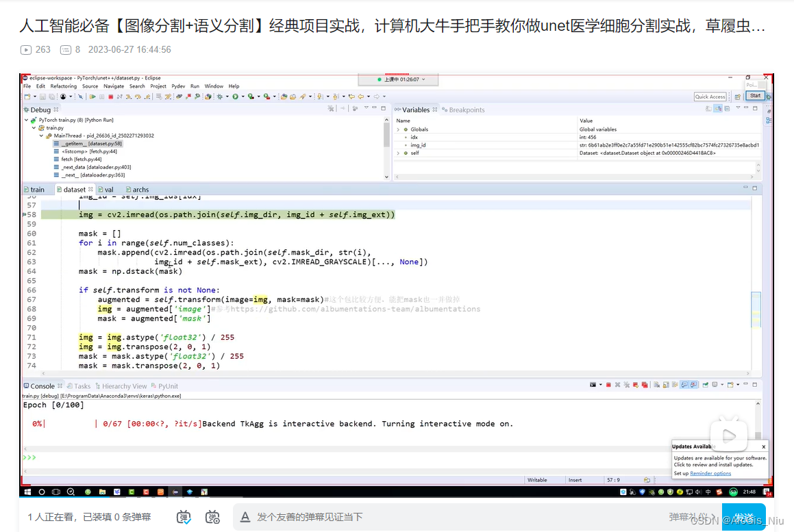Click the Reminder options link
Screen dimensions: 794x532
[x=710, y=473]
